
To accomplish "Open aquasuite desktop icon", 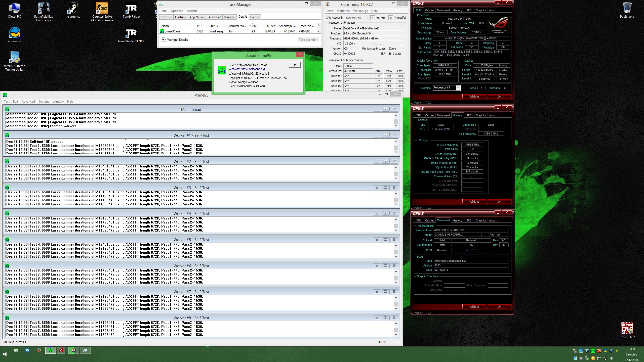I will 14,35.
